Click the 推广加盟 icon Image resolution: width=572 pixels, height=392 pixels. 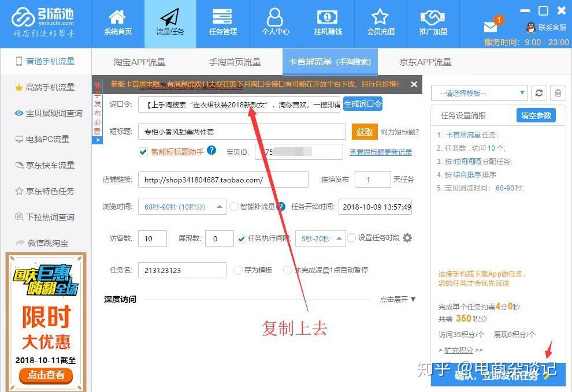tap(433, 16)
